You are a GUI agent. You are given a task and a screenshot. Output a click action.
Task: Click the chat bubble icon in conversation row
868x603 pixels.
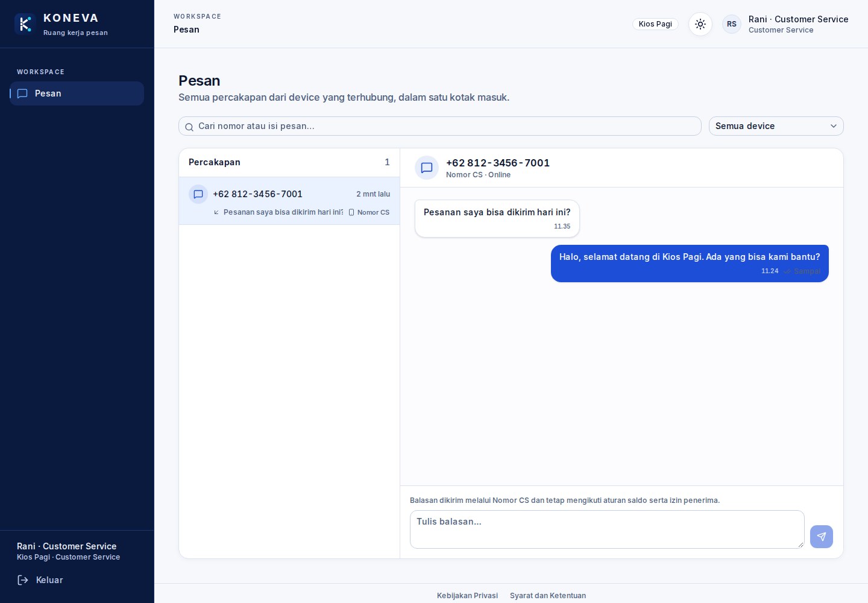(198, 194)
